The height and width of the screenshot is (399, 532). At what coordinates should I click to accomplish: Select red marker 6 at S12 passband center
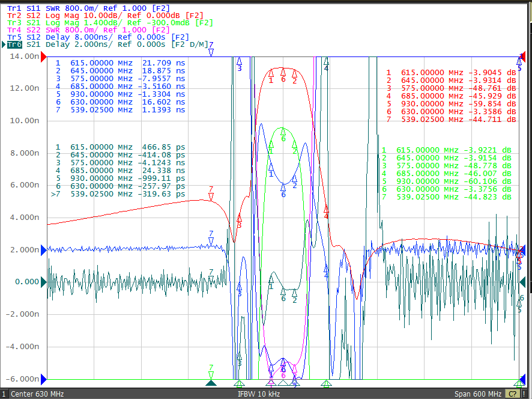283,72
